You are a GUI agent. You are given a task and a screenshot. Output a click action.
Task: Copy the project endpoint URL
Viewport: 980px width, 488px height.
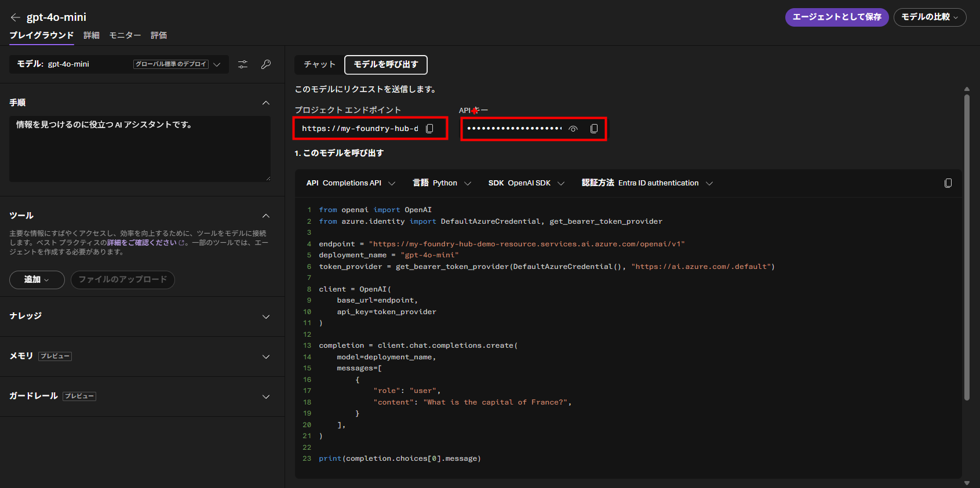point(429,129)
